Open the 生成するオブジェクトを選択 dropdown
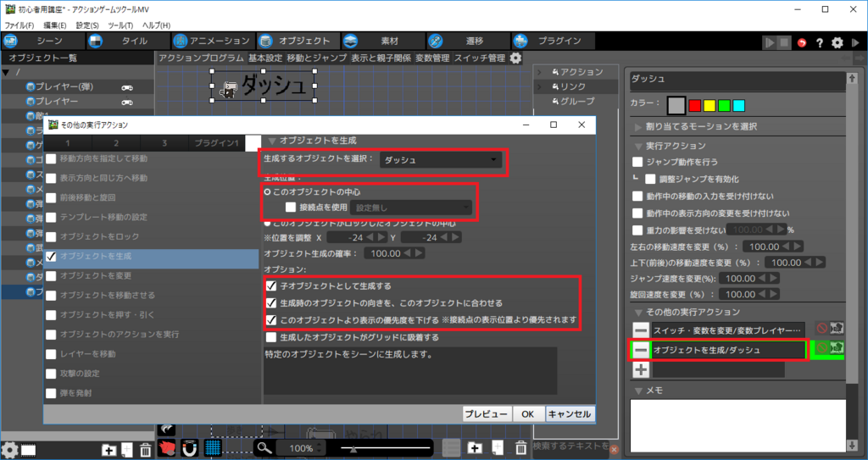This screenshot has width=868, height=460. point(441,160)
